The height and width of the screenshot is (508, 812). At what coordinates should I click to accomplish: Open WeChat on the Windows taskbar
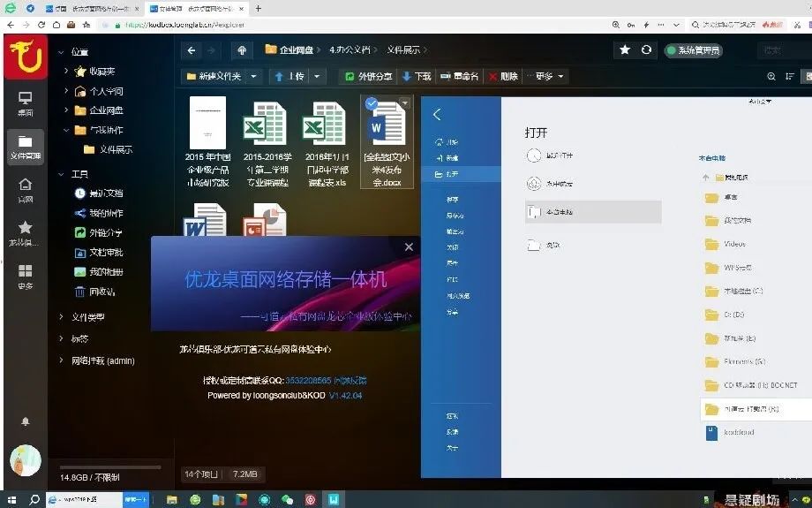[288, 500]
